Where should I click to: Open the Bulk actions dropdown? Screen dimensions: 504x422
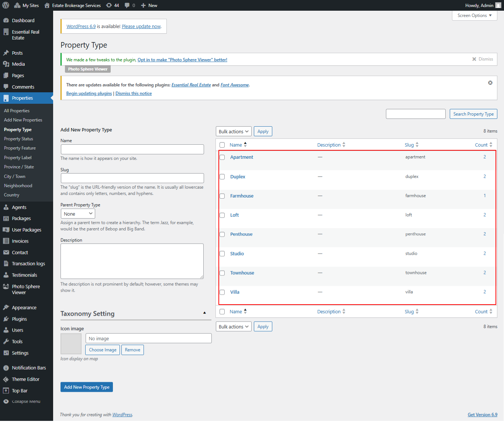[233, 131]
